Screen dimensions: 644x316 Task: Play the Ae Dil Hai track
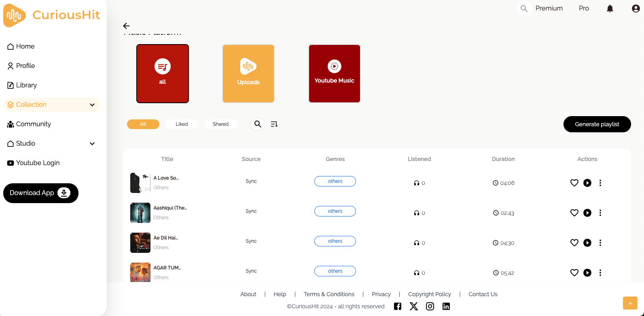(x=587, y=243)
